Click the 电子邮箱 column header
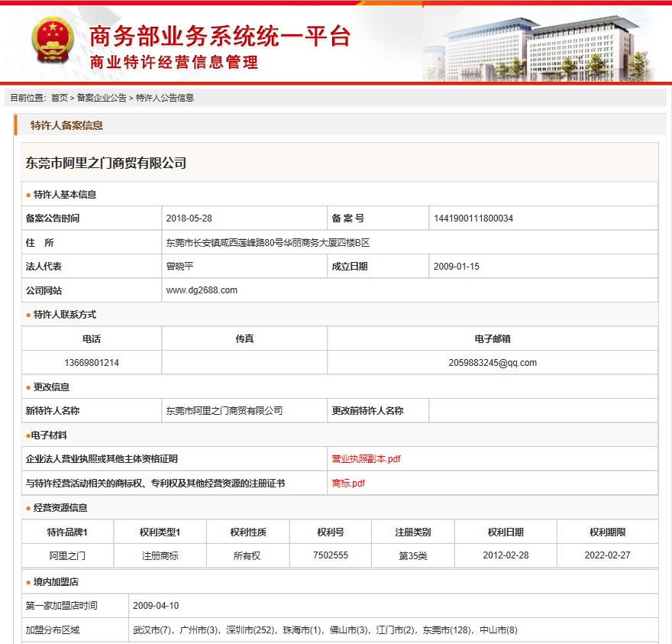The image size is (672, 644). (x=493, y=338)
